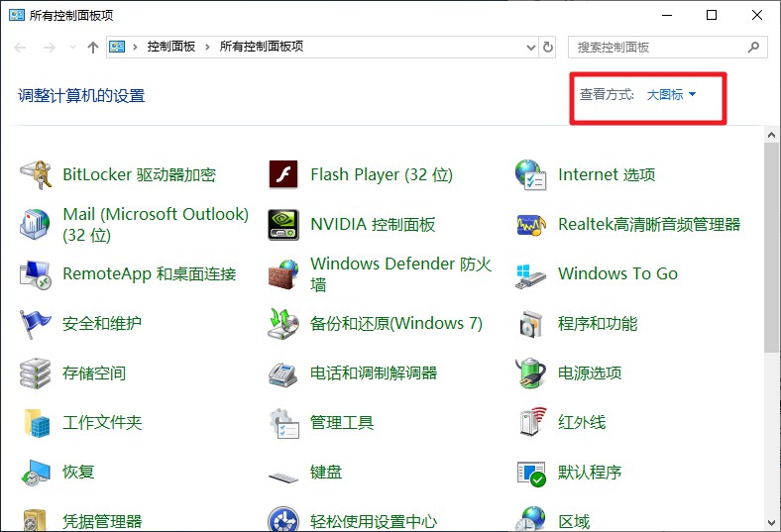
Task: Open the recent locations dropdown arrow
Action: coord(72,48)
